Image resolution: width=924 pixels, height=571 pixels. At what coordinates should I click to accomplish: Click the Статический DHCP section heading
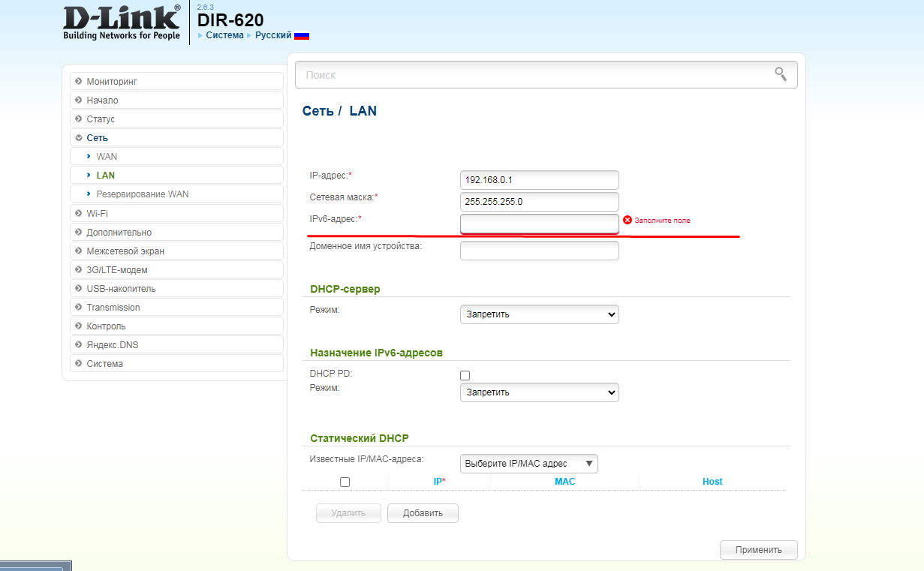(360, 438)
